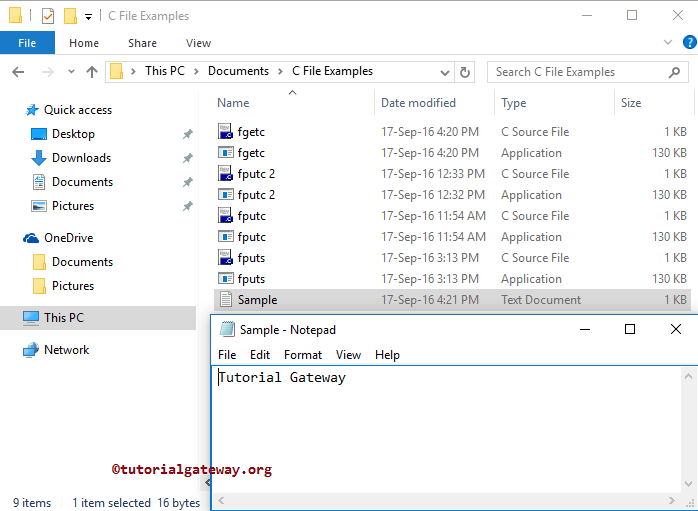Image resolution: width=698 pixels, height=511 pixels.
Task: Select Network in navigation pane
Action: 66,350
